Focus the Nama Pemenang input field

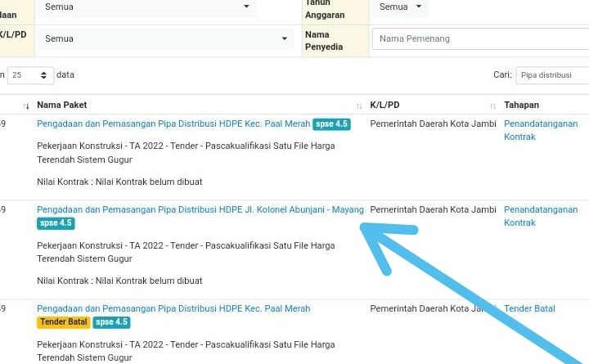coord(479,38)
